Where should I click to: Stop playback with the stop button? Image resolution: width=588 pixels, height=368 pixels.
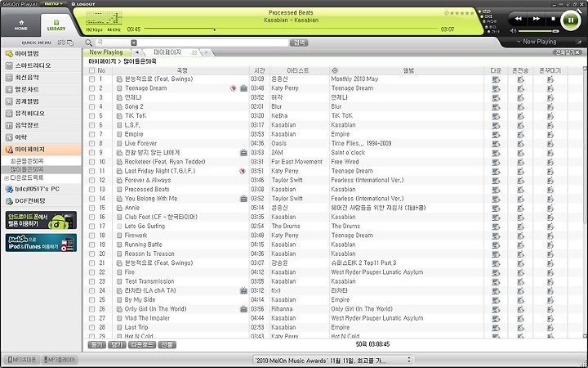pyautogui.click(x=553, y=19)
